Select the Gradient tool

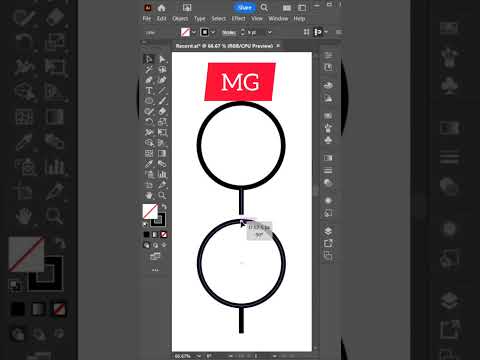click(162, 153)
